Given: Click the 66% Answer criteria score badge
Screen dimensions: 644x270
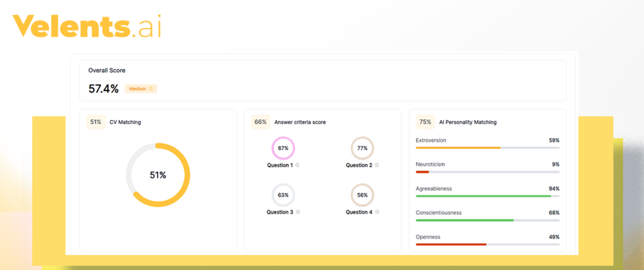Looking at the screenshot, I should pyautogui.click(x=260, y=122).
